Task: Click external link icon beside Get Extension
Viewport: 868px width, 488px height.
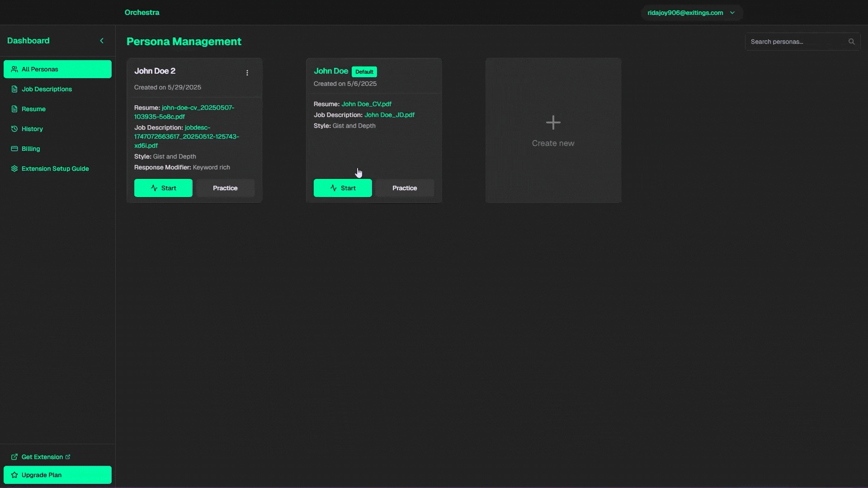Action: point(68,457)
